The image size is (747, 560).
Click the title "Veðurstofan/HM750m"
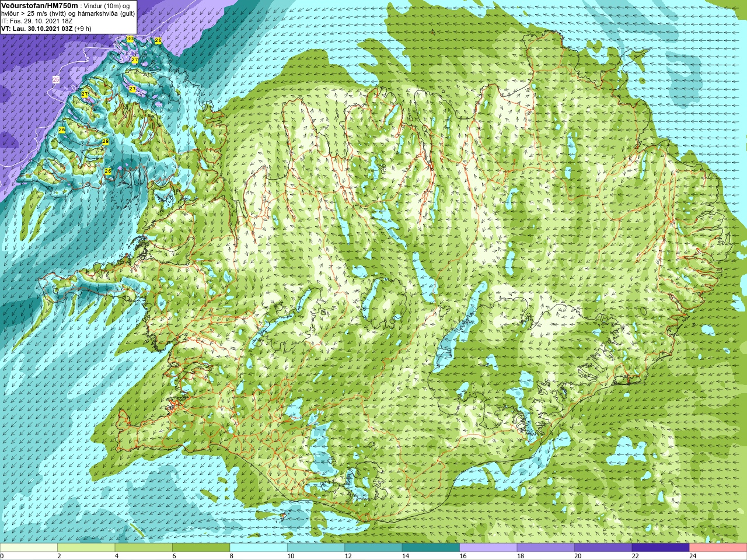(39, 5)
